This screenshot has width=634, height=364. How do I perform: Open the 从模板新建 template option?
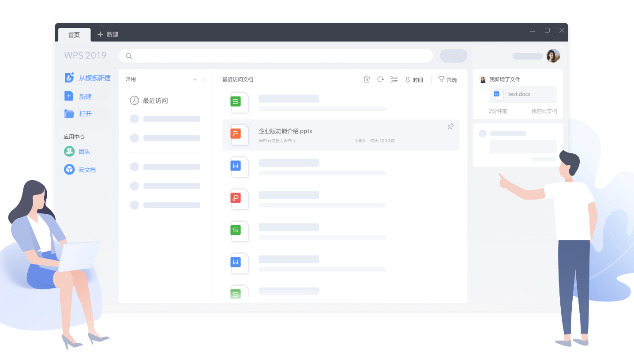point(87,78)
